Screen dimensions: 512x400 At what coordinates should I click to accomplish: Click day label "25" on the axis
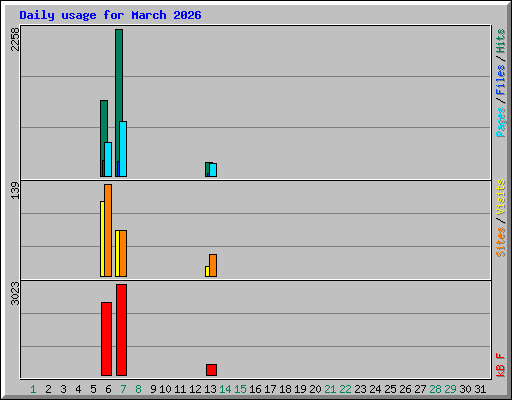[390, 389]
